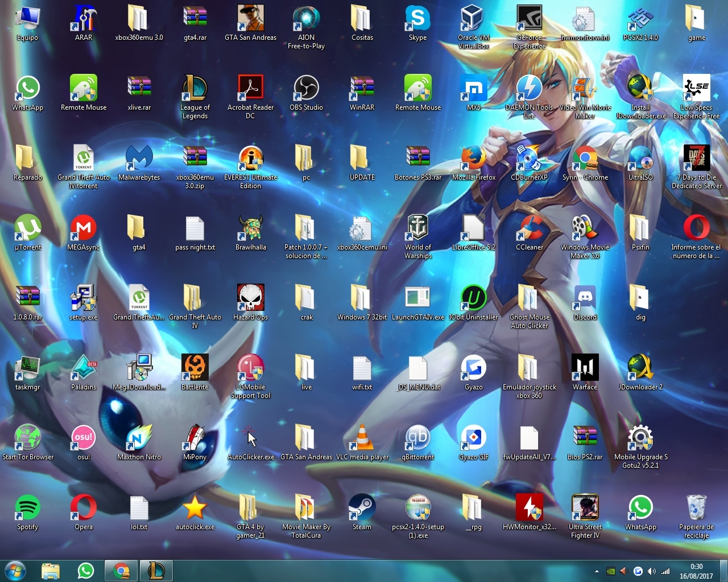
Task: Open the Battlerite game icon
Action: [195, 367]
